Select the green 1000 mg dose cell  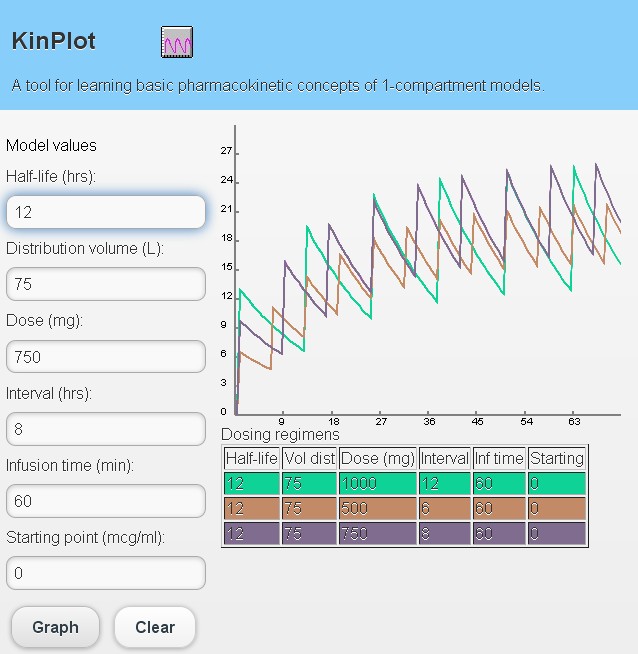pos(377,484)
